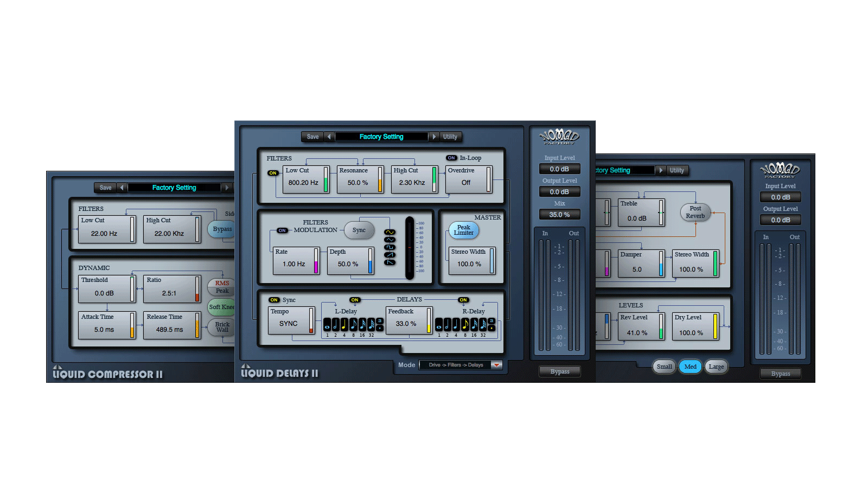Select the sine wave modulation shape
This screenshot has width=868, height=488.
pos(390,232)
